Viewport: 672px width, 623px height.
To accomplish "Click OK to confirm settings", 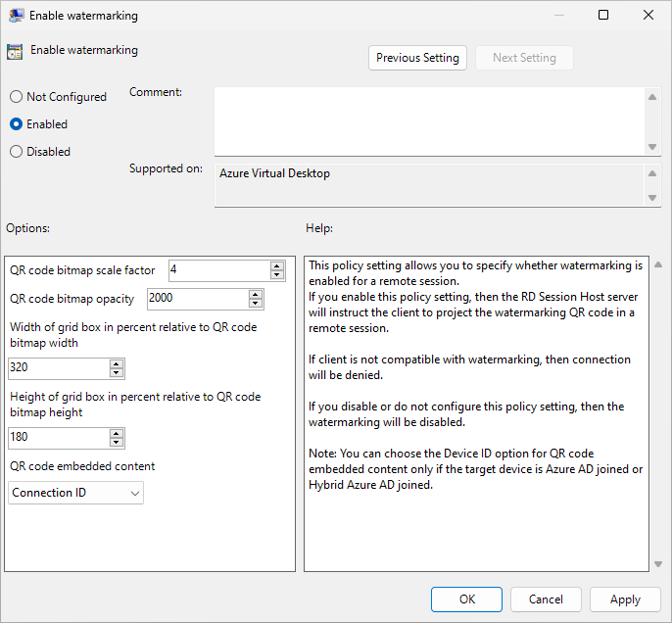I will pos(466,599).
